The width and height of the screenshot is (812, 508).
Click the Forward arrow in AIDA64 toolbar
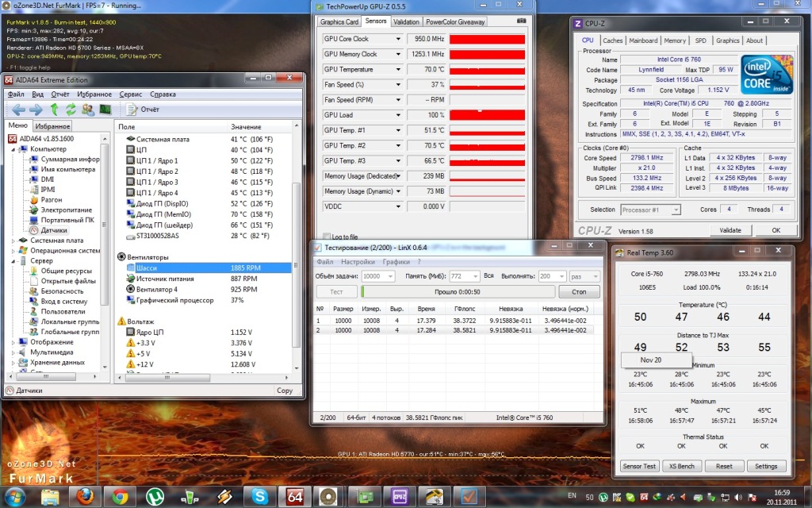tap(36, 110)
